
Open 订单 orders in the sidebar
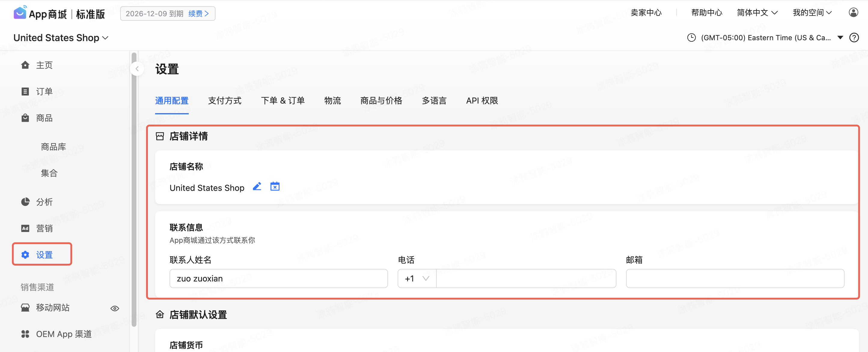44,92
